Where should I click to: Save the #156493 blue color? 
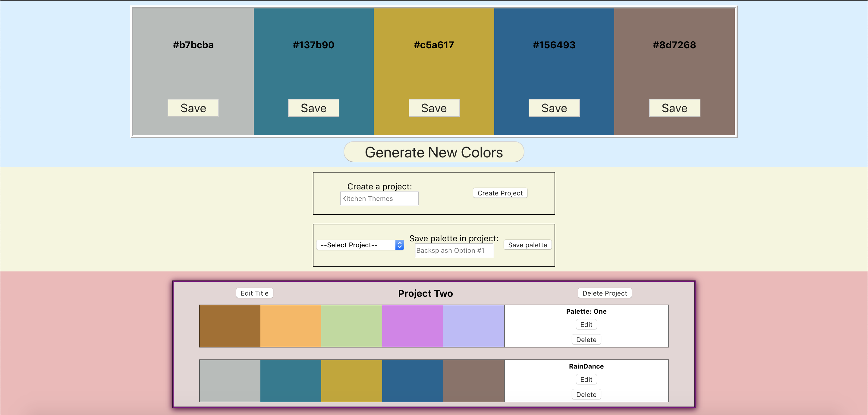(554, 108)
